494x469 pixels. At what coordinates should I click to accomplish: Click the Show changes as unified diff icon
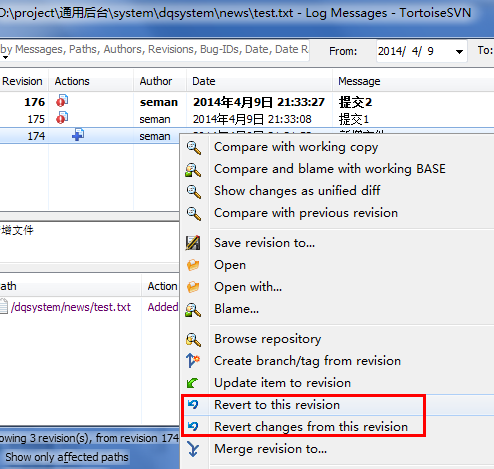[194, 192]
